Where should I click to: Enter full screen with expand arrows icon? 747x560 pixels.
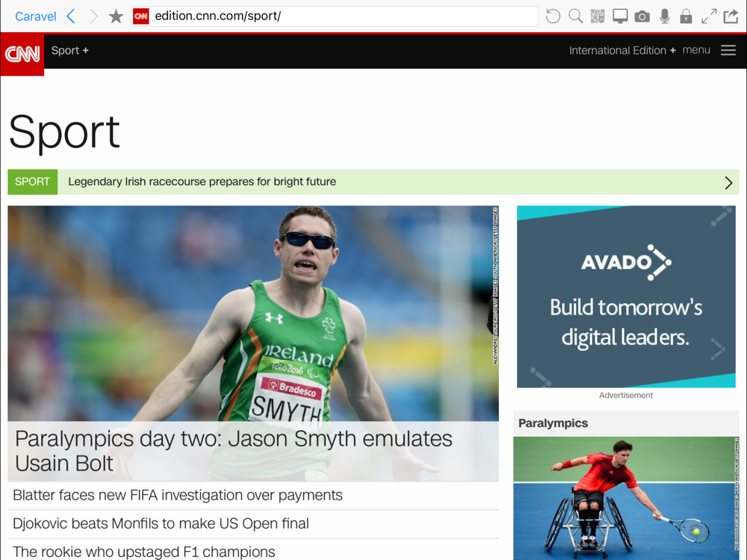pos(709,16)
